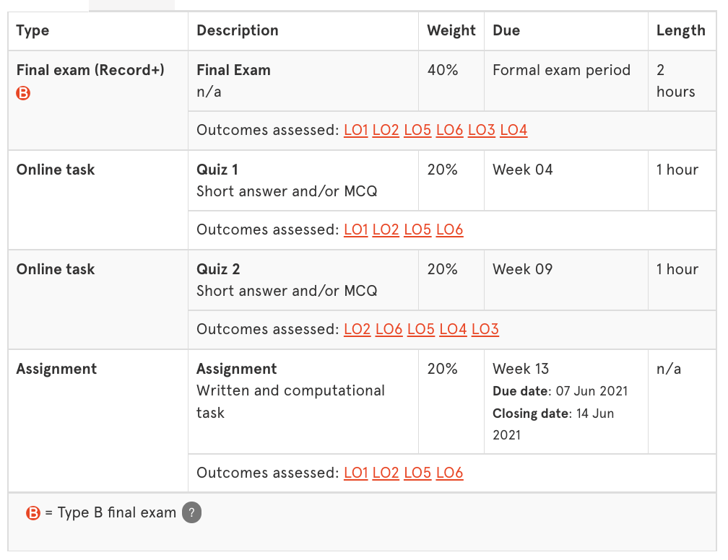Click LO1 link under Assignment outcomes

tap(356, 473)
